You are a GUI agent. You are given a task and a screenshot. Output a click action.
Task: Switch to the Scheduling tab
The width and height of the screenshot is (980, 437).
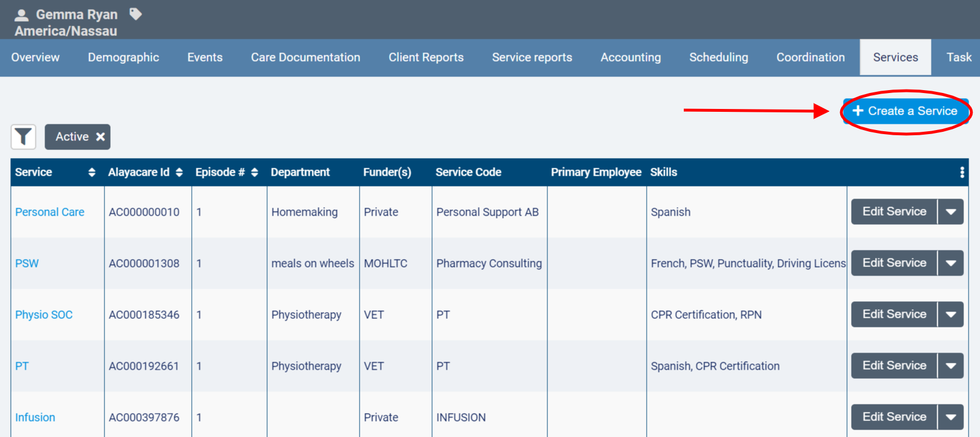[718, 58]
